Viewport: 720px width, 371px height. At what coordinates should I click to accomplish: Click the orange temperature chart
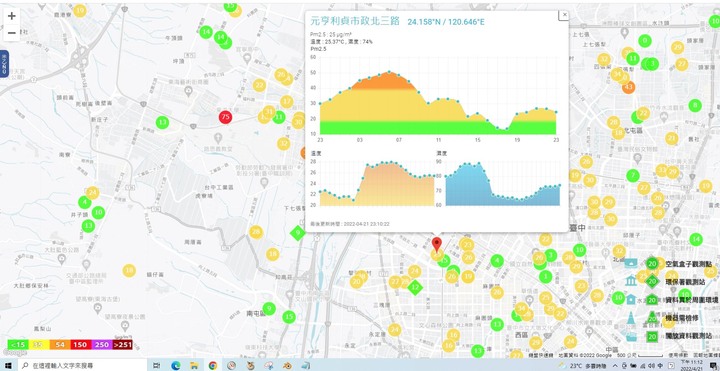pyautogui.click(x=377, y=184)
